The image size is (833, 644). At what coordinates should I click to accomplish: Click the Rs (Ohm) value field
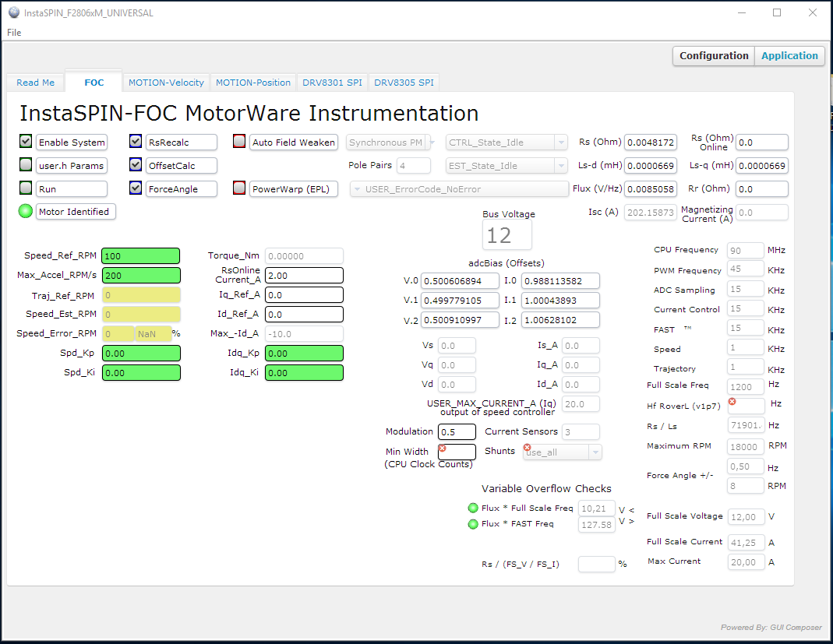tap(650, 143)
